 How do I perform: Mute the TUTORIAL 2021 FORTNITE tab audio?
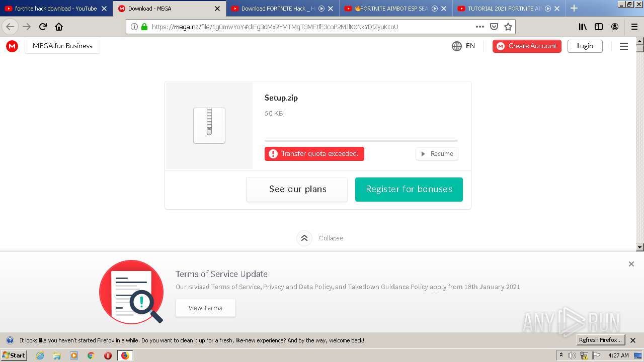pyautogui.click(x=548, y=9)
